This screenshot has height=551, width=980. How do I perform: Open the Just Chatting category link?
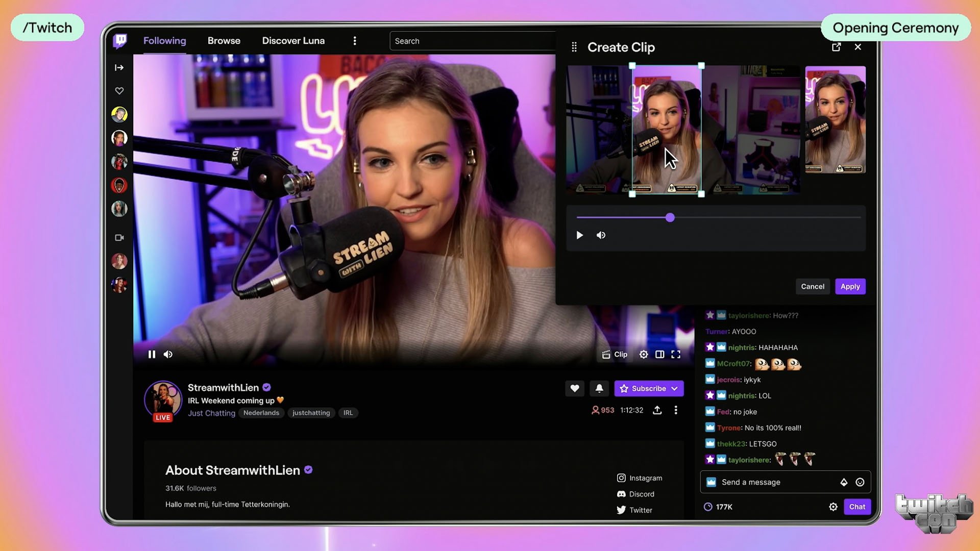(x=211, y=413)
